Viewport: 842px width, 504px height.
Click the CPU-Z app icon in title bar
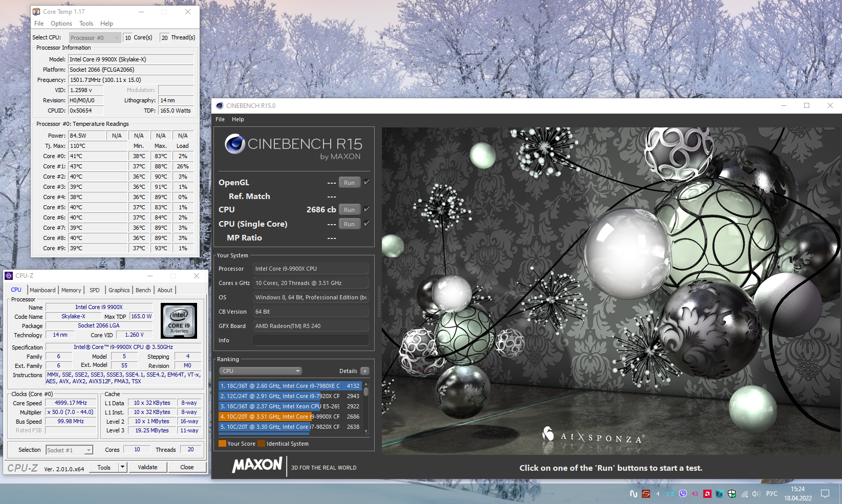pos(9,276)
